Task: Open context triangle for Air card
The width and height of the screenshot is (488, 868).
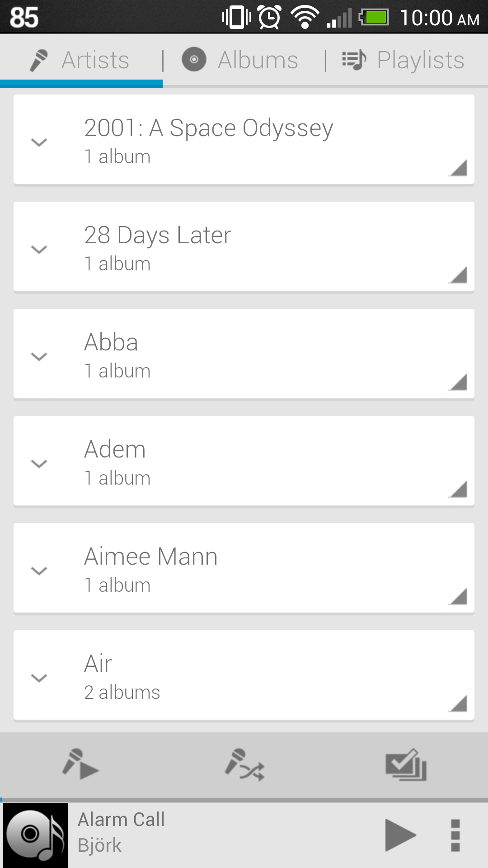Action: [458, 703]
